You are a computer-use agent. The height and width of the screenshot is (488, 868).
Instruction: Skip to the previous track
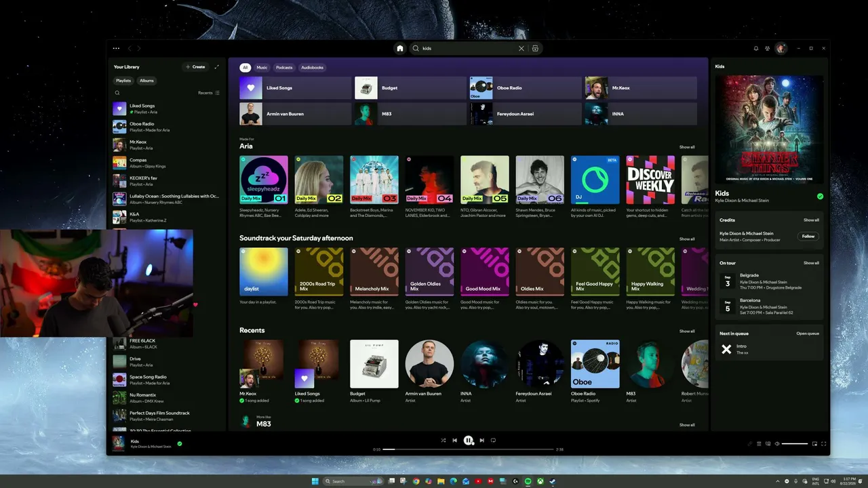(455, 441)
